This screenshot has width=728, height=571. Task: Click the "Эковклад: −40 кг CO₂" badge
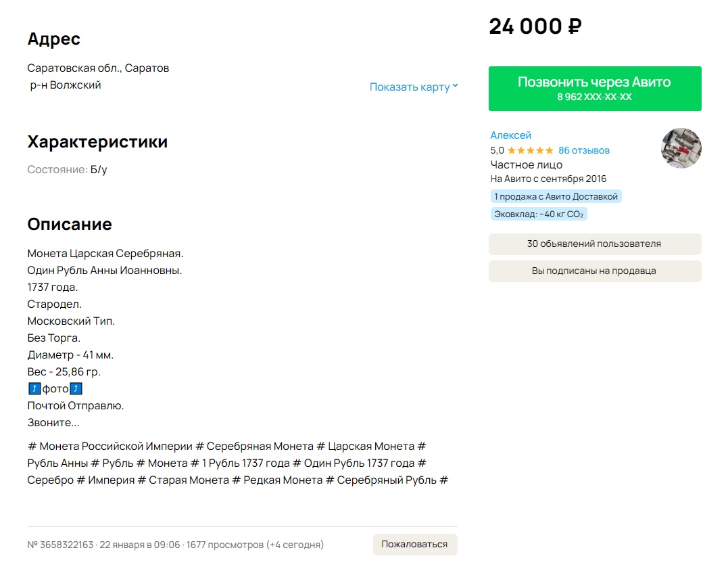[539, 214]
